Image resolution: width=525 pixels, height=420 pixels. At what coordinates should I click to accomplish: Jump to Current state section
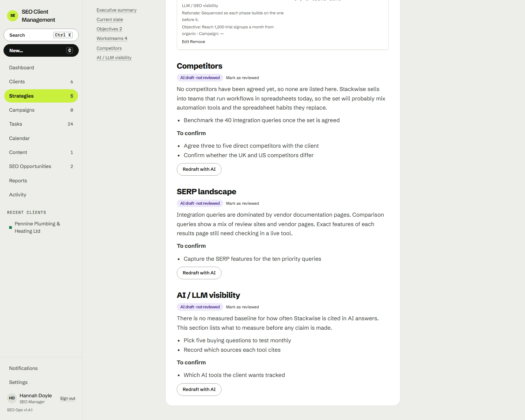(x=110, y=20)
